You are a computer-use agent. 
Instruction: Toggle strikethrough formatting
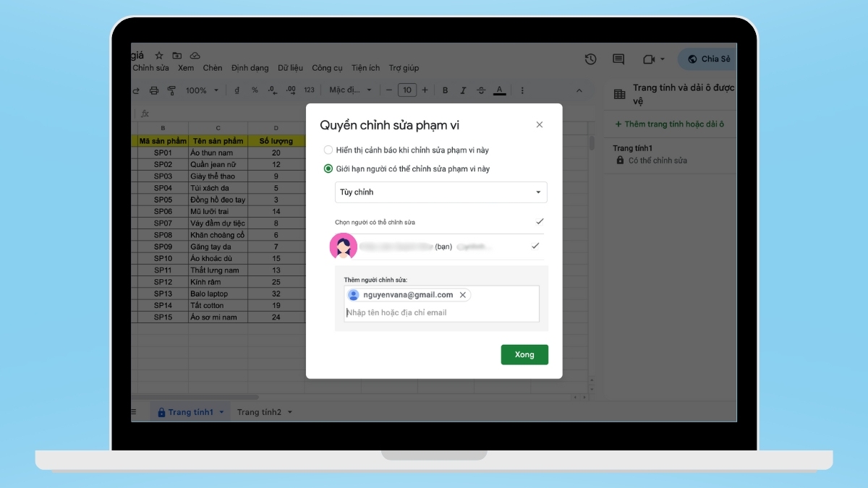click(x=481, y=90)
